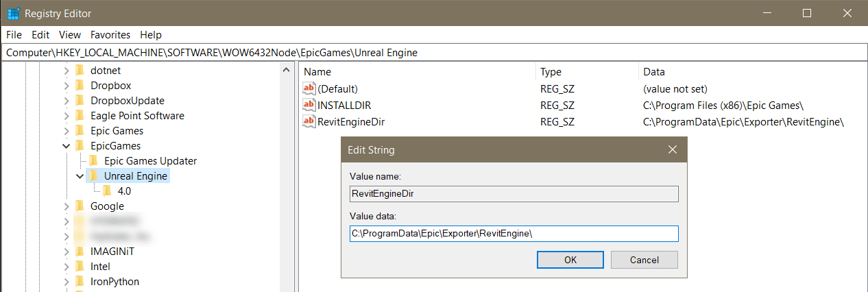Expand the Eagle Point Software key
The height and width of the screenshot is (292, 868).
pyautogui.click(x=67, y=116)
